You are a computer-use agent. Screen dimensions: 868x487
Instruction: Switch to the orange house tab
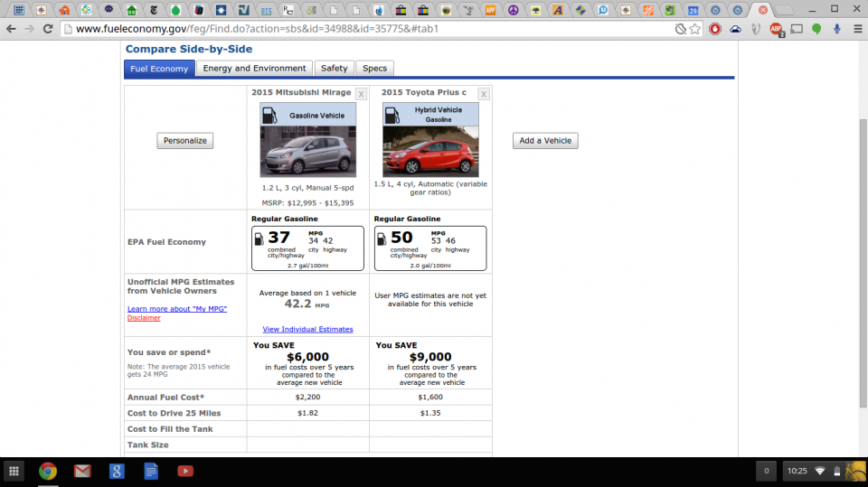click(x=64, y=10)
